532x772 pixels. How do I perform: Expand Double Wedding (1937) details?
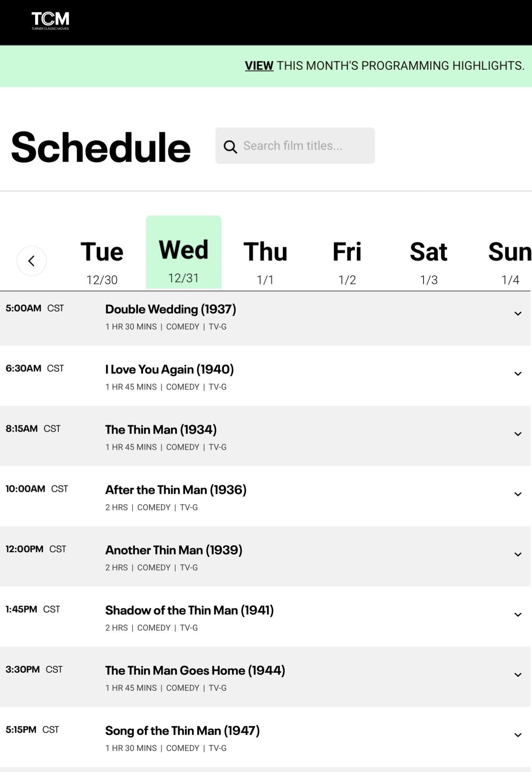[518, 314]
